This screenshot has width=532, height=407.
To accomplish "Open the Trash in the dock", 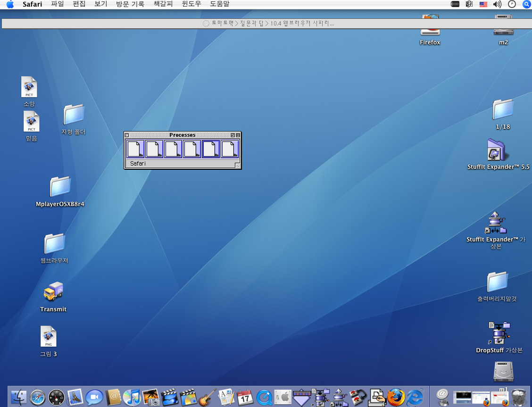I will point(519,397).
